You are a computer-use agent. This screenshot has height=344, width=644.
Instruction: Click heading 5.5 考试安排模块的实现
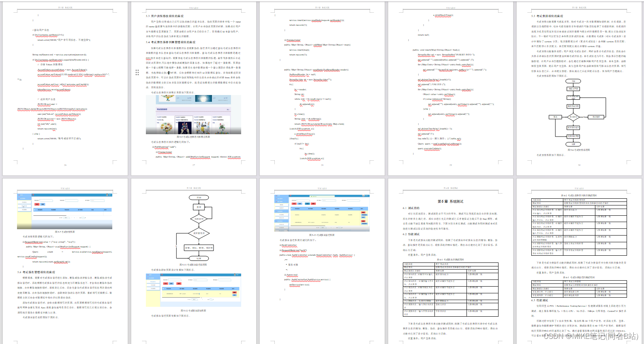click(x=547, y=16)
